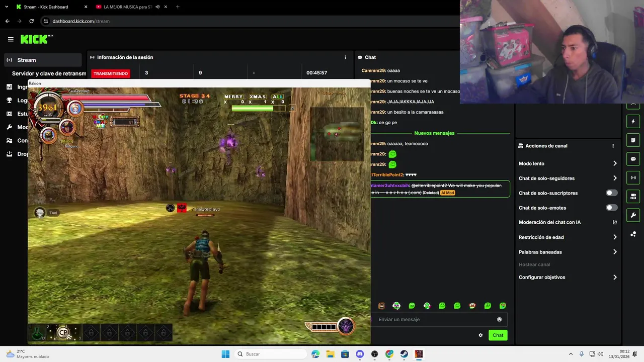This screenshot has width=644, height=362.
Task: Close the Kick Dashboard tab
Action: (x=86, y=7)
